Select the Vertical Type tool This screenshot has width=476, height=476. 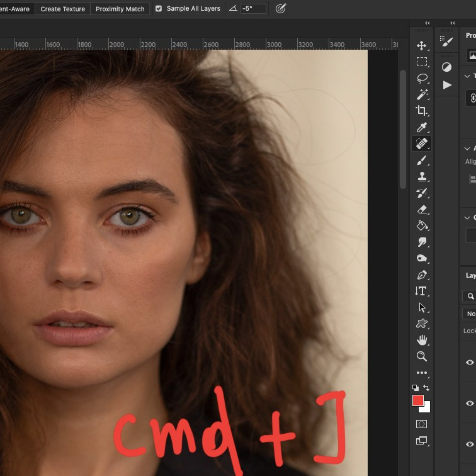421,291
